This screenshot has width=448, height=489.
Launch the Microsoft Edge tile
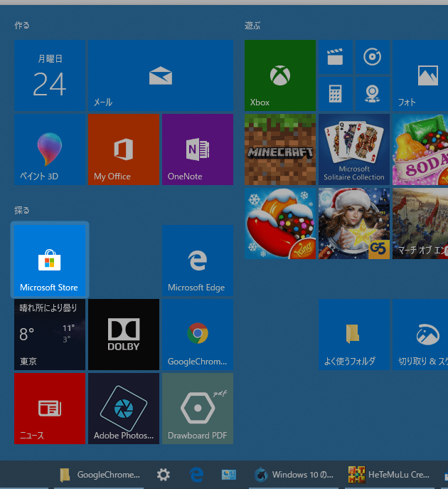tap(198, 260)
